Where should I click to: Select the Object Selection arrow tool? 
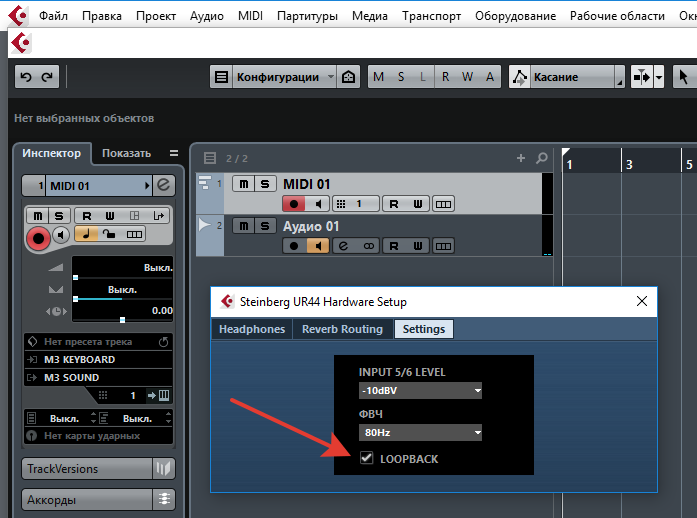(684, 77)
